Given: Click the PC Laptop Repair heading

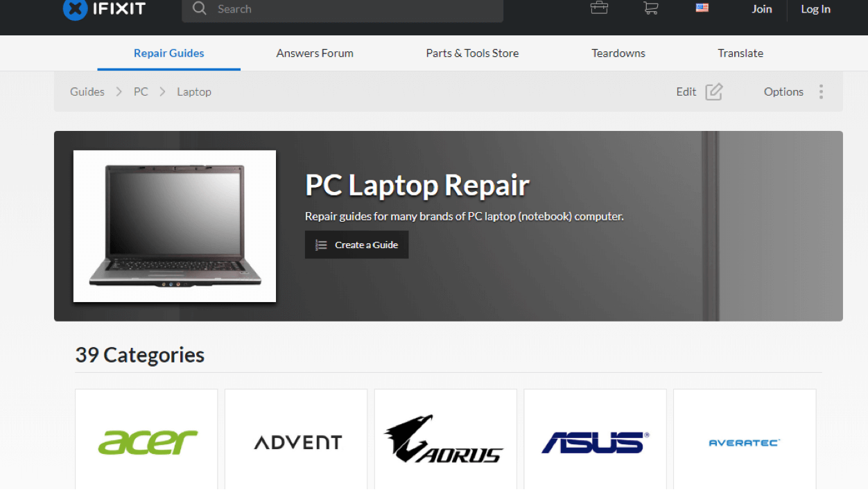Looking at the screenshot, I should [x=417, y=185].
